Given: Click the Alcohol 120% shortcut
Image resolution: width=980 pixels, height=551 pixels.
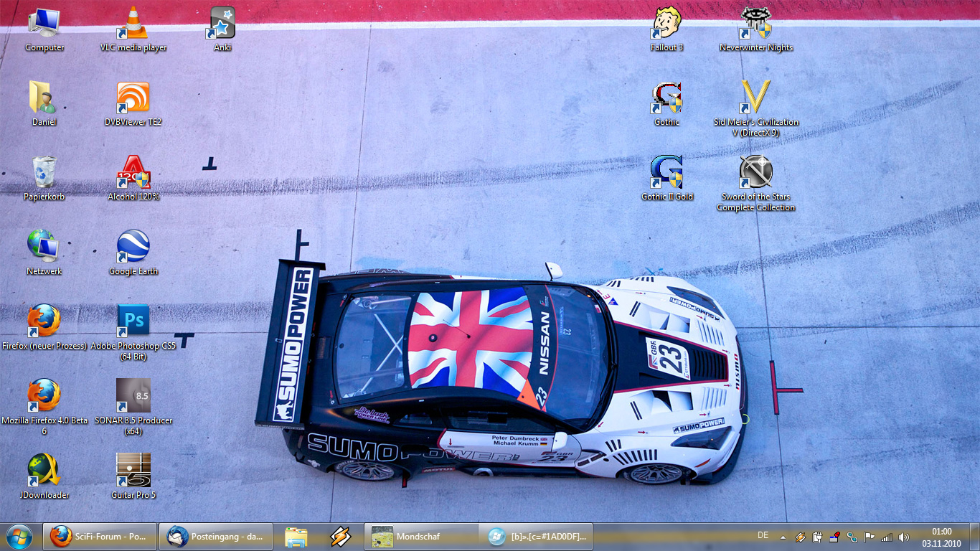Looking at the screenshot, I should click(x=133, y=173).
